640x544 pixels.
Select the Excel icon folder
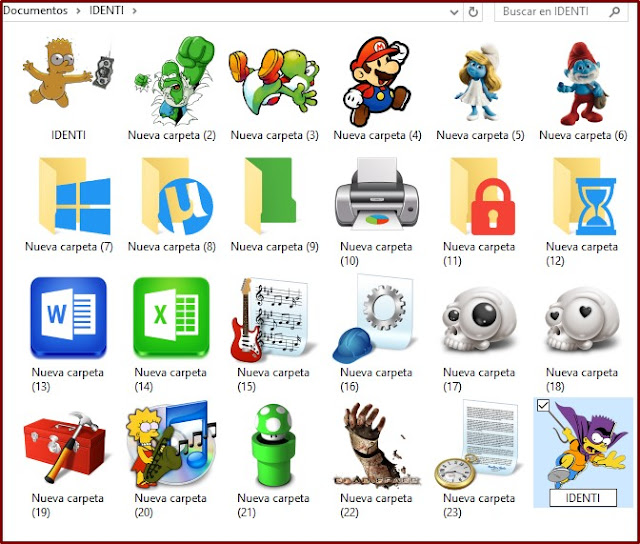tap(171, 318)
